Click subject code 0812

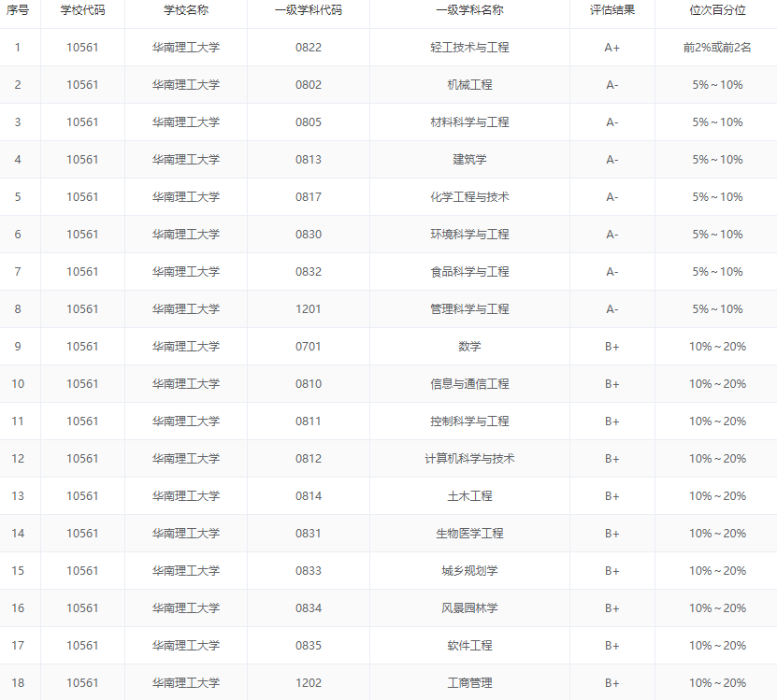coord(309,459)
